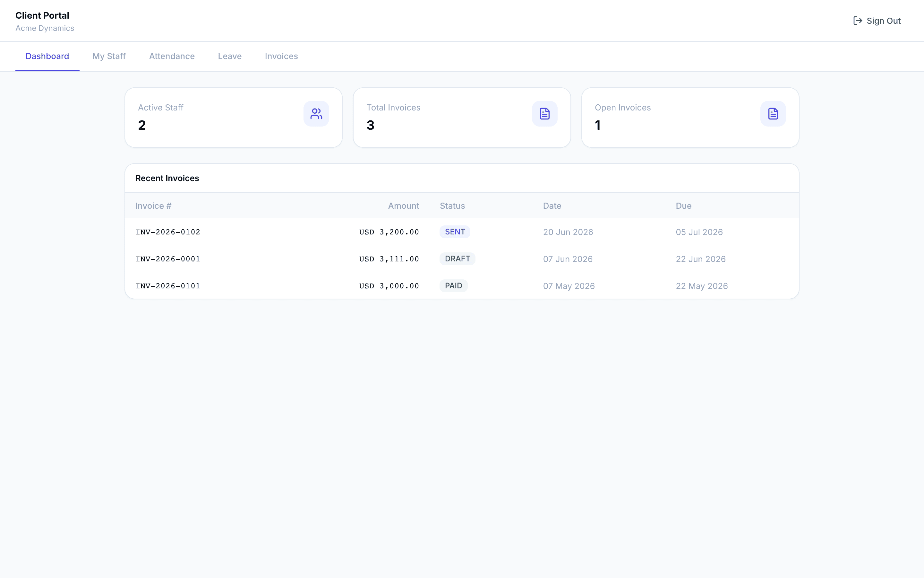Screen dimensions: 924x578
Task: Select invoice INV-2026-0101
Action: pos(168,286)
